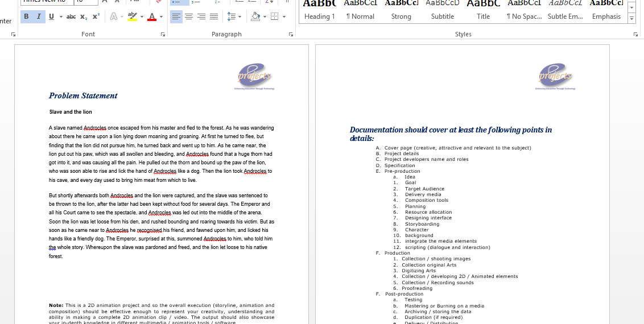Toggle Bold formatting
This screenshot has height=324, width=644.
(26, 16)
